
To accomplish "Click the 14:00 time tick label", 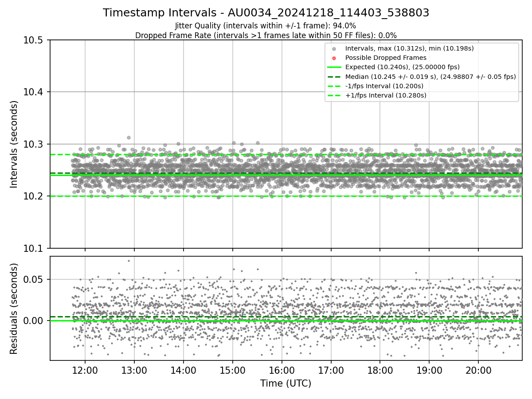I will point(184,371).
